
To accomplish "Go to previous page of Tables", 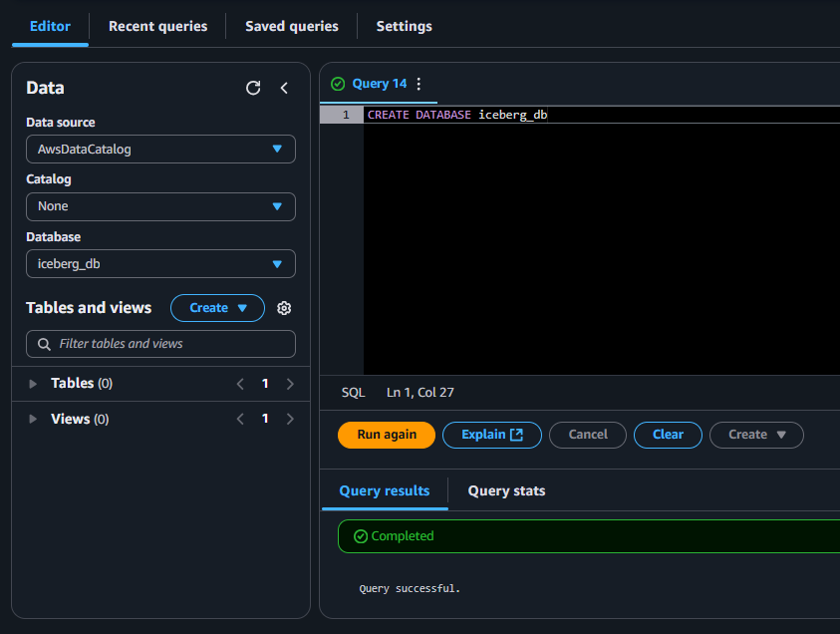I will [240, 384].
